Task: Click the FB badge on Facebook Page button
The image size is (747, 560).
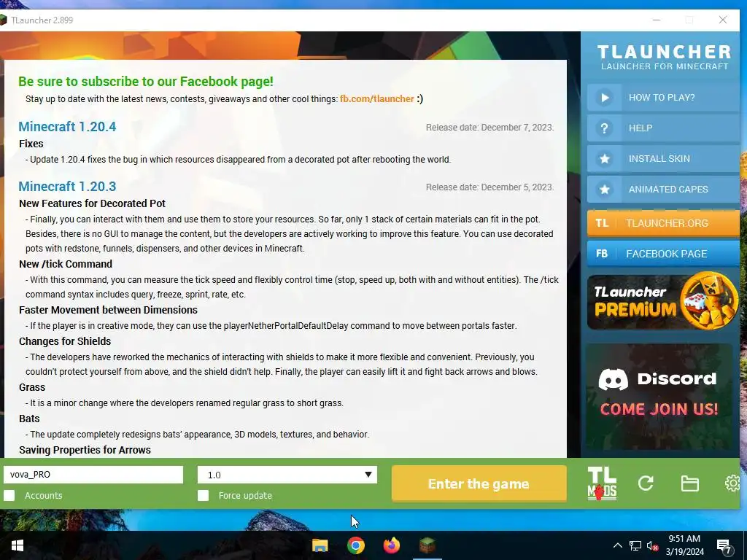Action: [x=602, y=253]
